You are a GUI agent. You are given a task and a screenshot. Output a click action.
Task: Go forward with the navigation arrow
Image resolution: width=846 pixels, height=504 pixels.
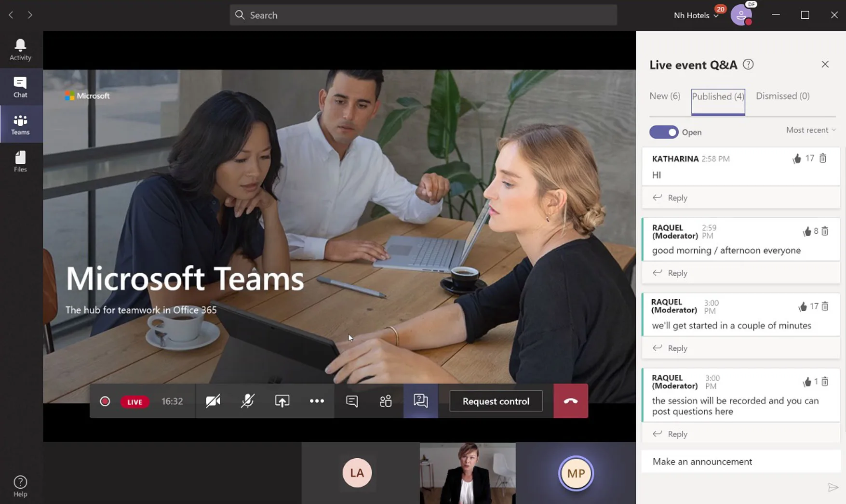tap(30, 15)
